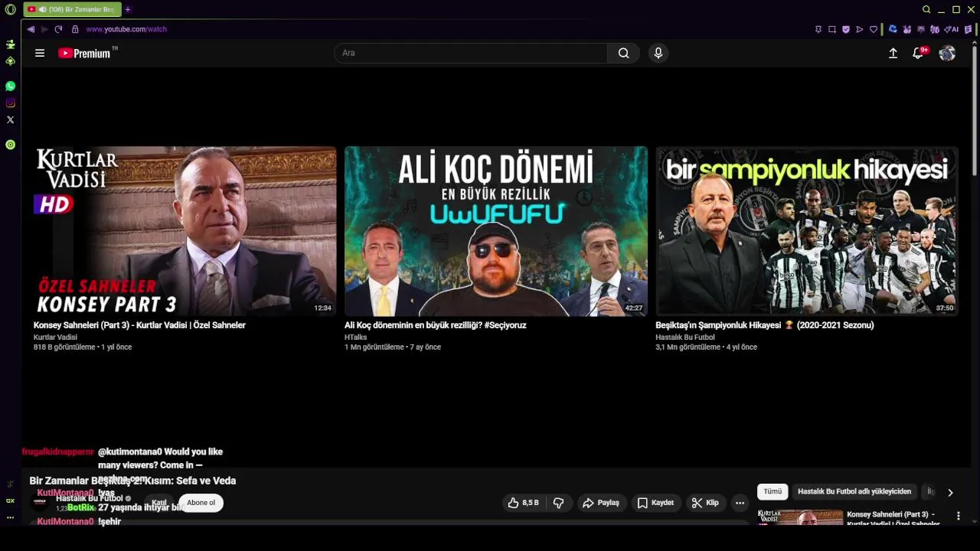Visit the Kurtlar Vadisi channel link
The height and width of the screenshot is (551, 980).
[55, 337]
